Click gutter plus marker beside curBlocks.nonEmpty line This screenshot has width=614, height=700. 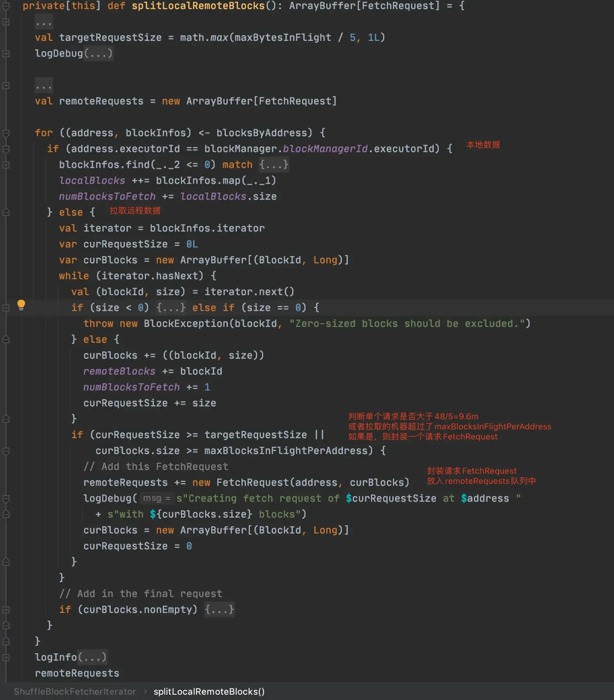click(x=6, y=610)
